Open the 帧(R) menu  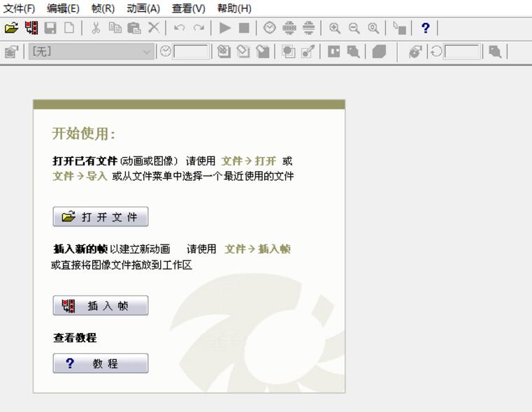click(103, 8)
